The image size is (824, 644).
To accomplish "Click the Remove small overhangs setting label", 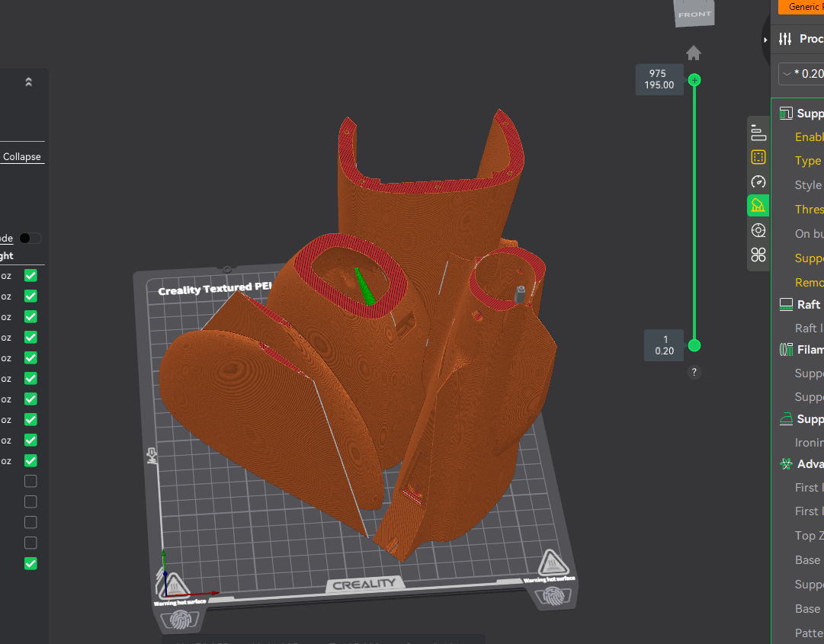I will pyautogui.click(x=810, y=282).
